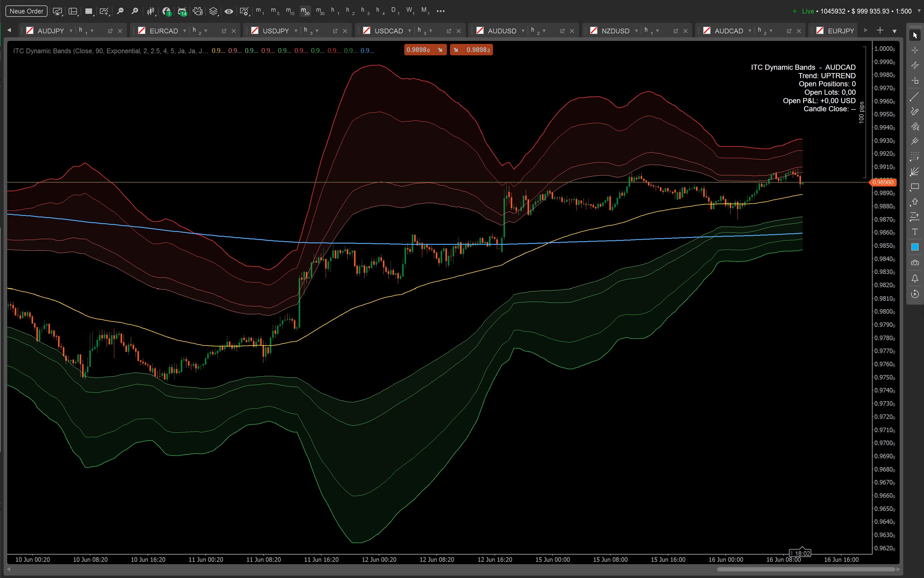Add a new chart via toolbar icon
The width and height of the screenshot is (924, 578).
pos(104,11)
